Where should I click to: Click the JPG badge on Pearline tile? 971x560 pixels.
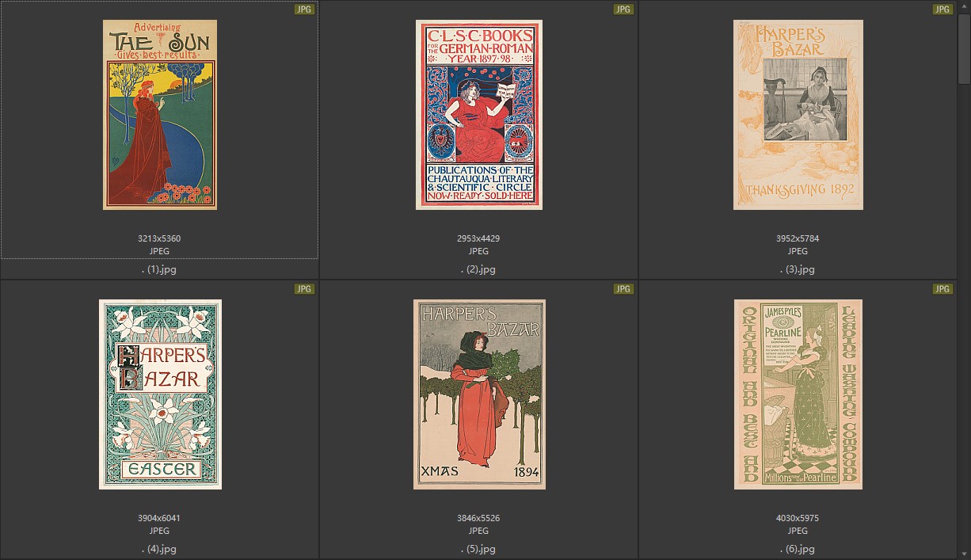tap(942, 289)
